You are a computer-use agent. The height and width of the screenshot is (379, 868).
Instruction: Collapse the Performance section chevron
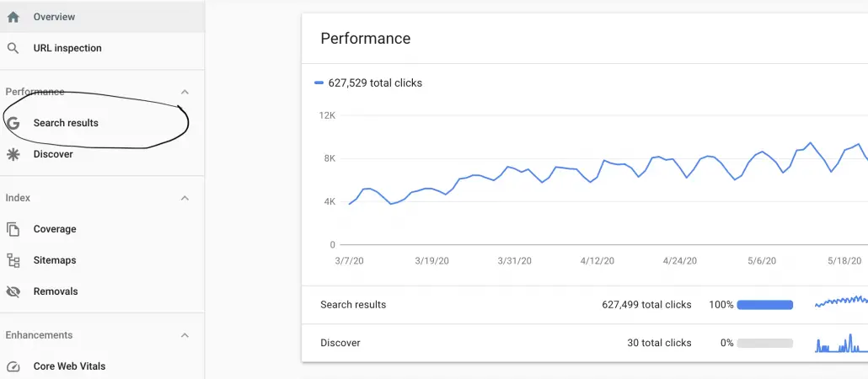[185, 92]
